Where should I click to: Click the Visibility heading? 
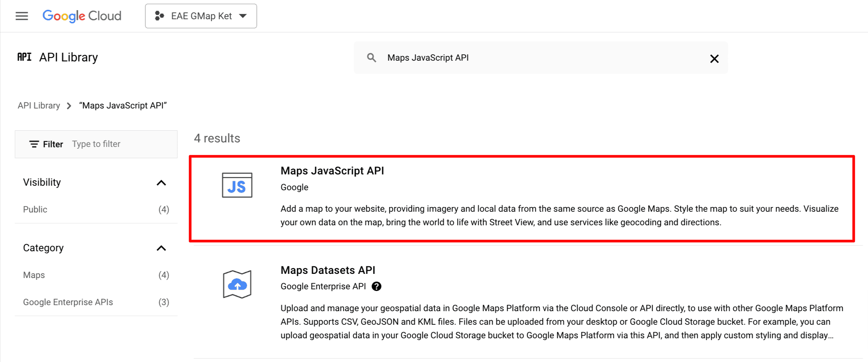point(42,182)
